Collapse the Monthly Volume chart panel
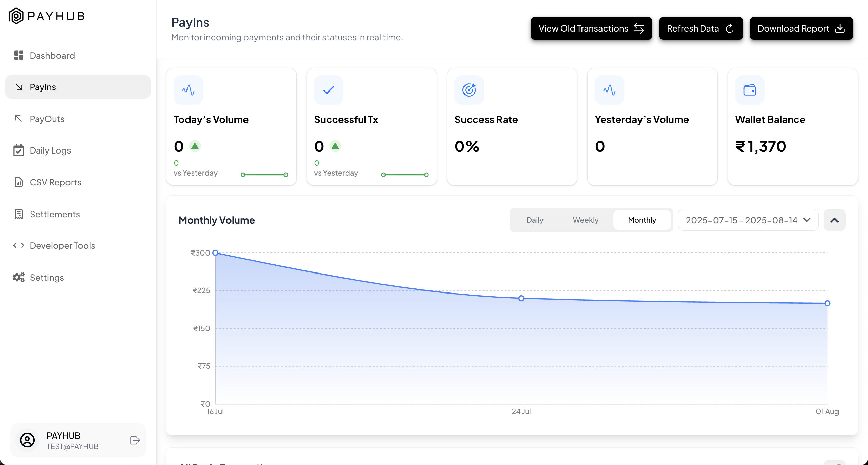868x465 pixels. point(834,220)
